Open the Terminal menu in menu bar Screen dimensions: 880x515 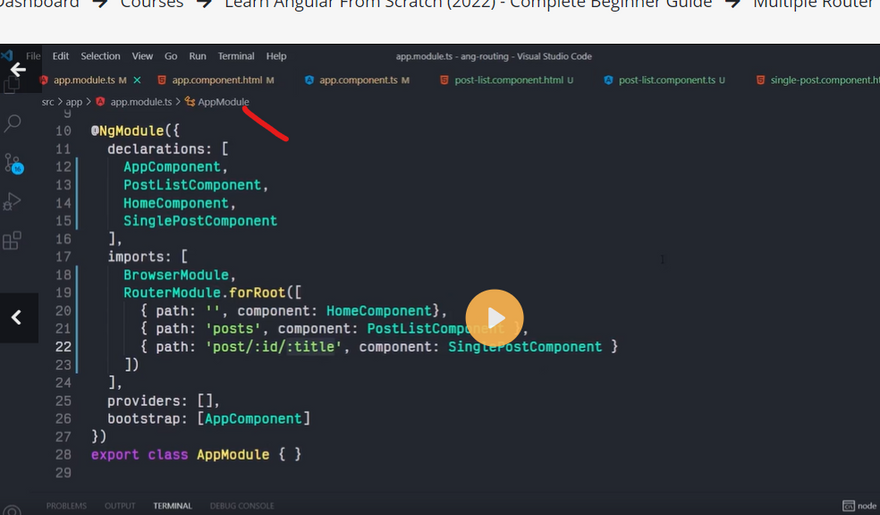pos(236,56)
